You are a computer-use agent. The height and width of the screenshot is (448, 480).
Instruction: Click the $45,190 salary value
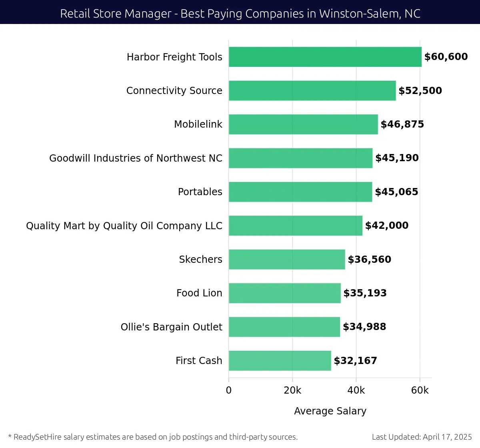pos(397,158)
